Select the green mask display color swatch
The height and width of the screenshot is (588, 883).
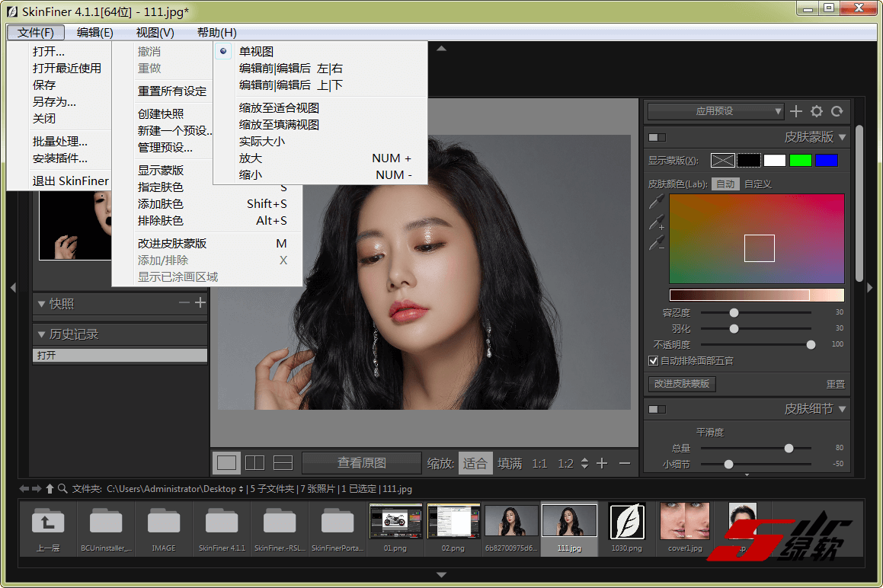[x=801, y=160]
